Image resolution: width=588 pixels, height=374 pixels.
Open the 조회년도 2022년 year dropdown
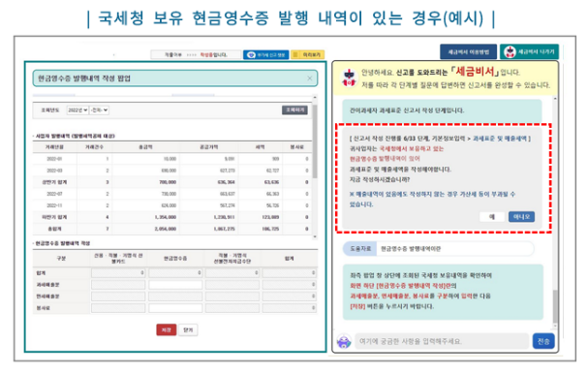click(x=77, y=109)
